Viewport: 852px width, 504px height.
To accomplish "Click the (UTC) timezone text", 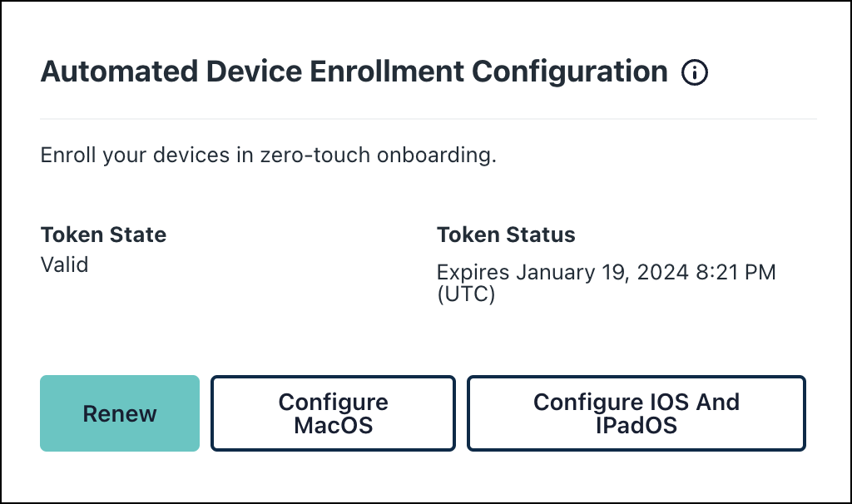I will [x=466, y=294].
